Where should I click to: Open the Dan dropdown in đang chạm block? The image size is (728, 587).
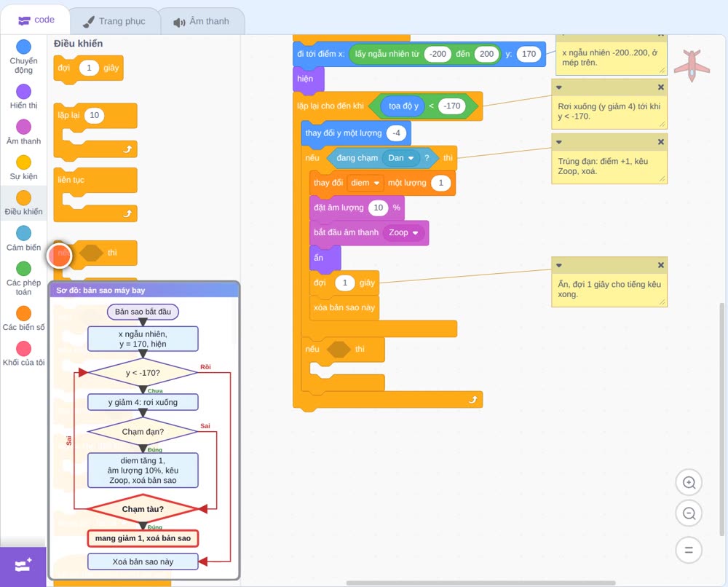(400, 158)
